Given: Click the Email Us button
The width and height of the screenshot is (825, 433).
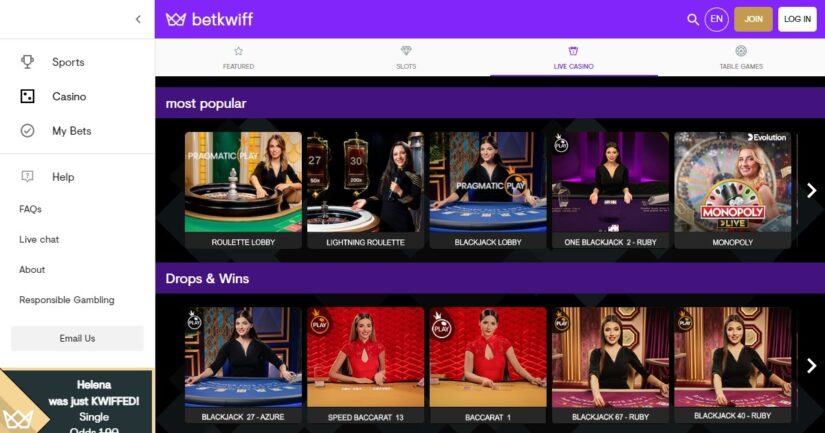Looking at the screenshot, I should (77, 338).
